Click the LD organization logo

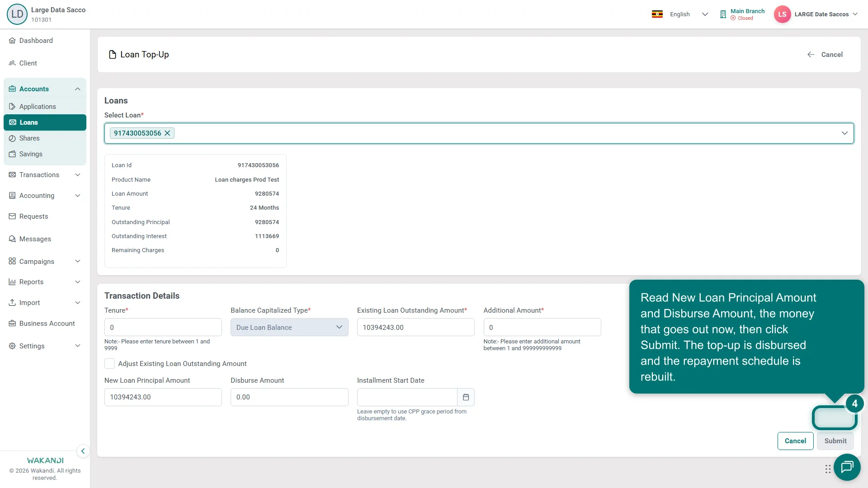click(x=17, y=14)
